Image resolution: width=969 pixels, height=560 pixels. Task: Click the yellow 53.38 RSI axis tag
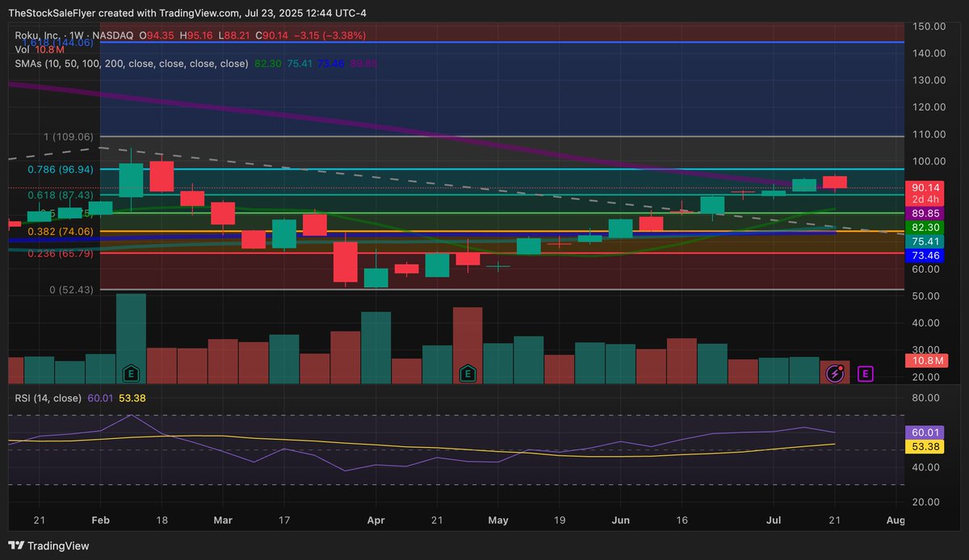[x=924, y=447]
